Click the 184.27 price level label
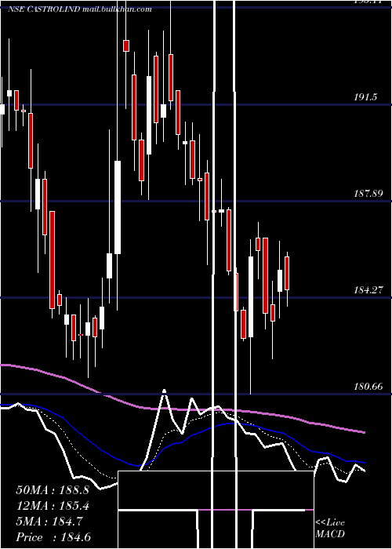392x549 pixels. 368,290
